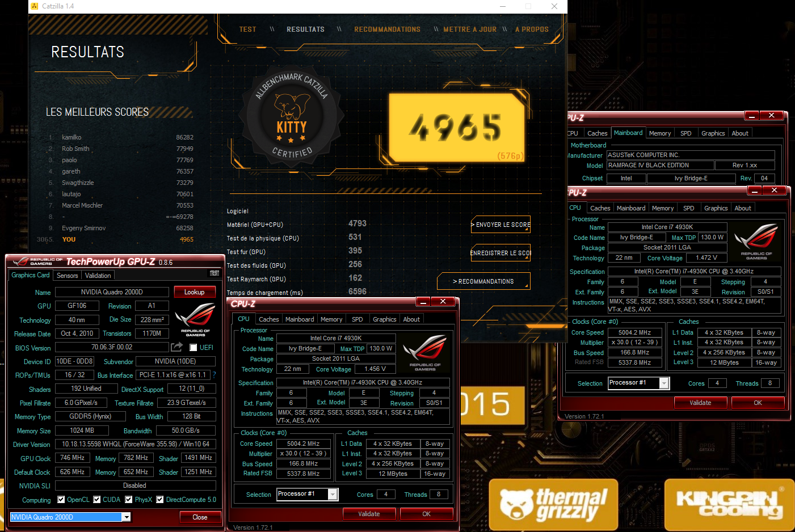This screenshot has height=532, width=795.
Task: Click Validate in right CPU-Z window
Action: 700,403
